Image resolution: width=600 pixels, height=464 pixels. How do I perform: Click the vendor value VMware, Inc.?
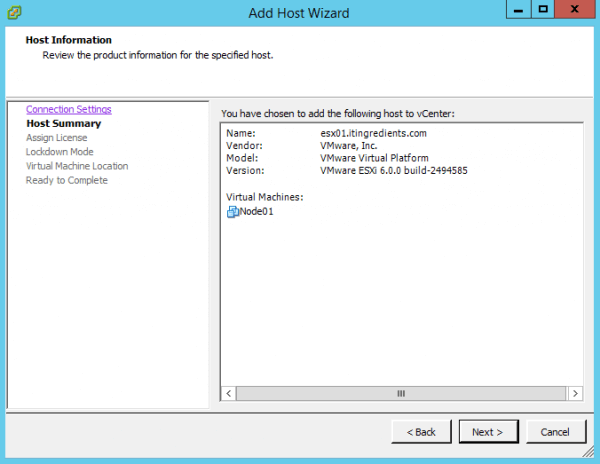(x=349, y=146)
